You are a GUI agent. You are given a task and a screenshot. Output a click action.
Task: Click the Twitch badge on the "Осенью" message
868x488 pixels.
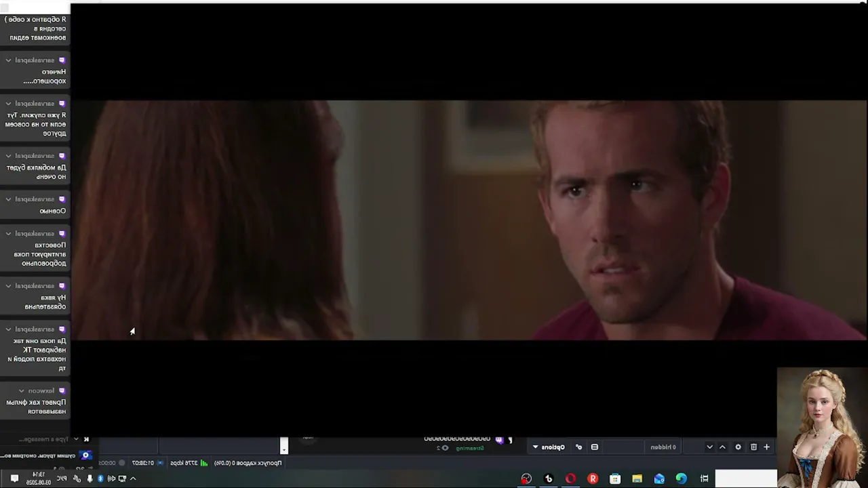62,199
